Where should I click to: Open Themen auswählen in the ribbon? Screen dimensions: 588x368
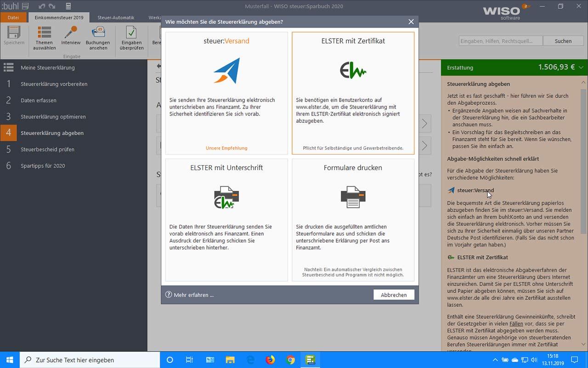[x=45, y=38]
